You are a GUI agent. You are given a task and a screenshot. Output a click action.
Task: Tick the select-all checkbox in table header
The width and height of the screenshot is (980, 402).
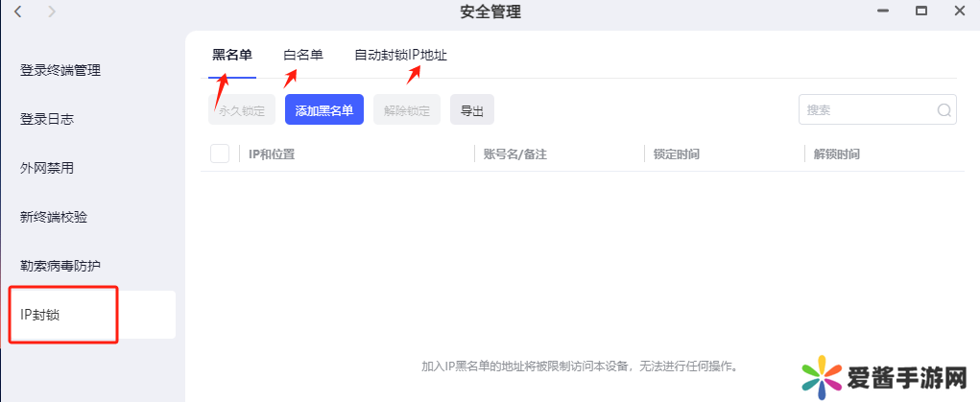(220, 154)
